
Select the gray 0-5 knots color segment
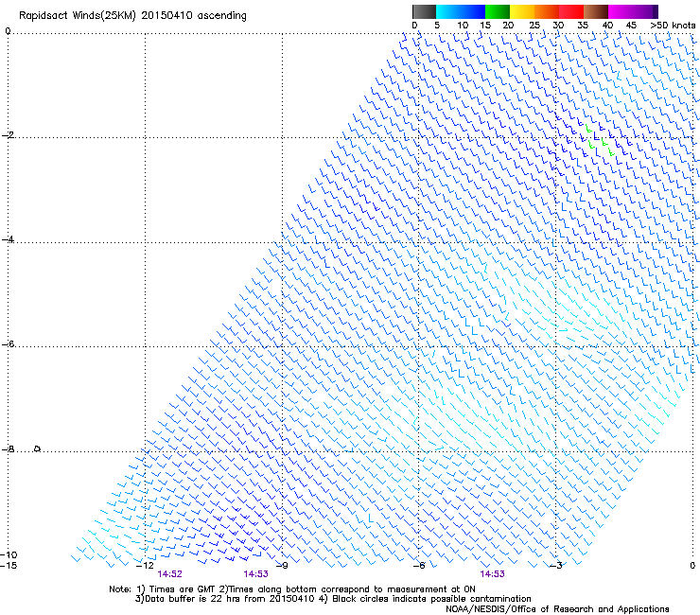(424, 11)
